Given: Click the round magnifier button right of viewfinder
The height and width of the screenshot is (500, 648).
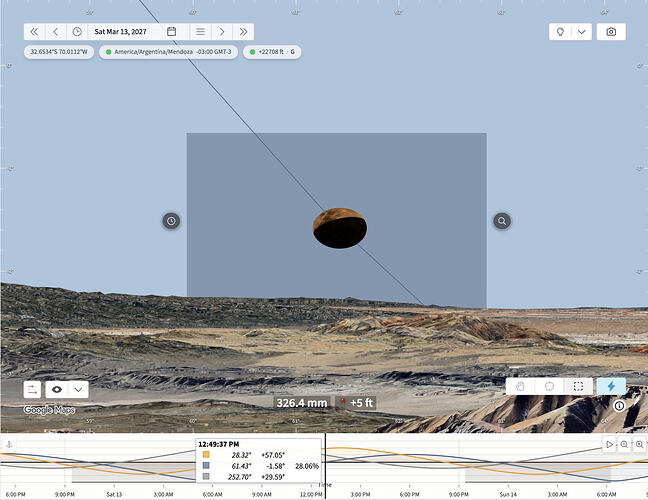Looking at the screenshot, I should (502, 221).
